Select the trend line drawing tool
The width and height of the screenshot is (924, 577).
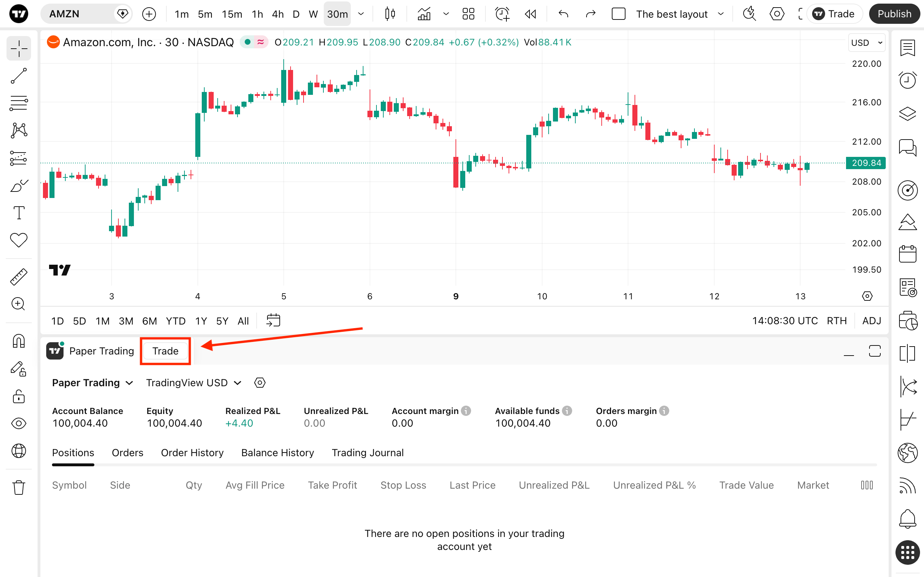coord(19,76)
